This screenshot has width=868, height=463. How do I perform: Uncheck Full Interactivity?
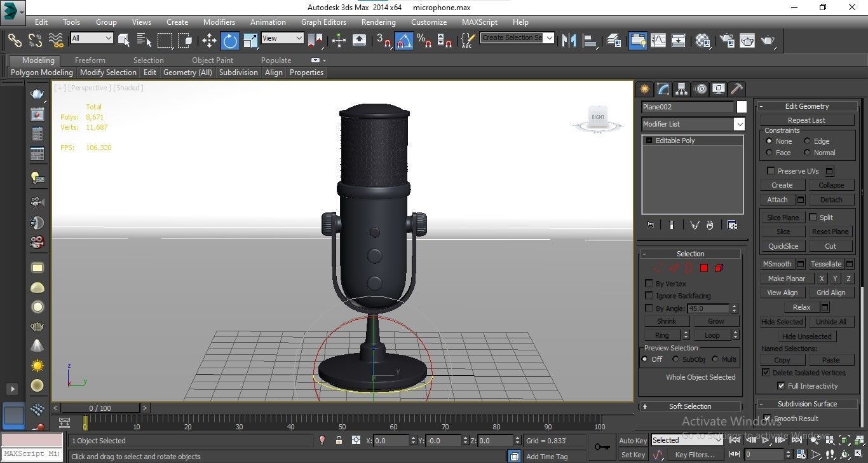pyautogui.click(x=781, y=386)
